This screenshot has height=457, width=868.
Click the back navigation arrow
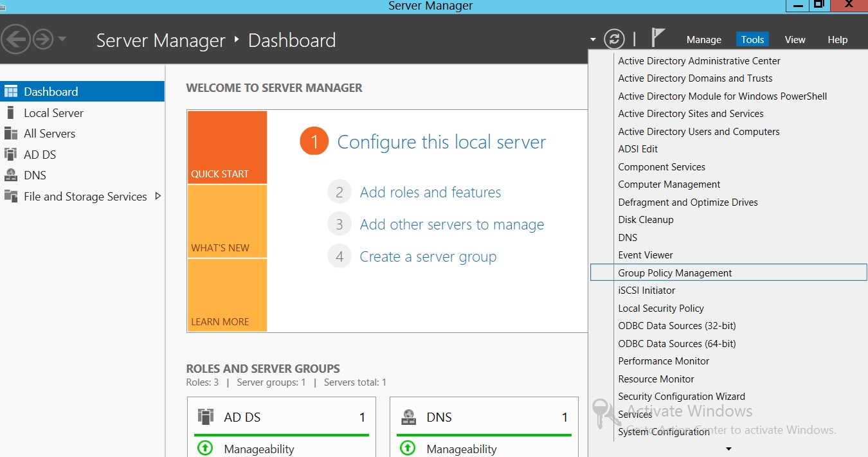pyautogui.click(x=16, y=40)
